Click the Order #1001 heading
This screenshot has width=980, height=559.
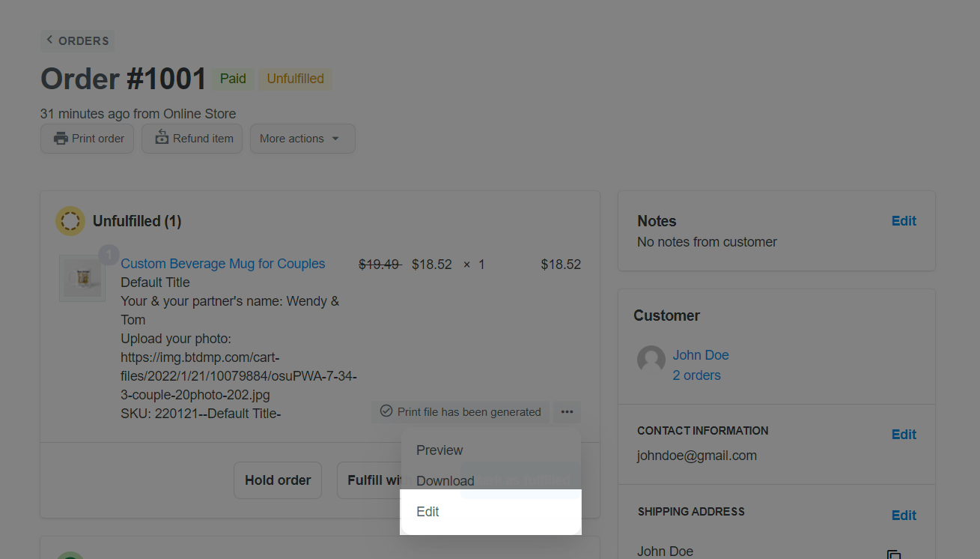click(x=124, y=79)
